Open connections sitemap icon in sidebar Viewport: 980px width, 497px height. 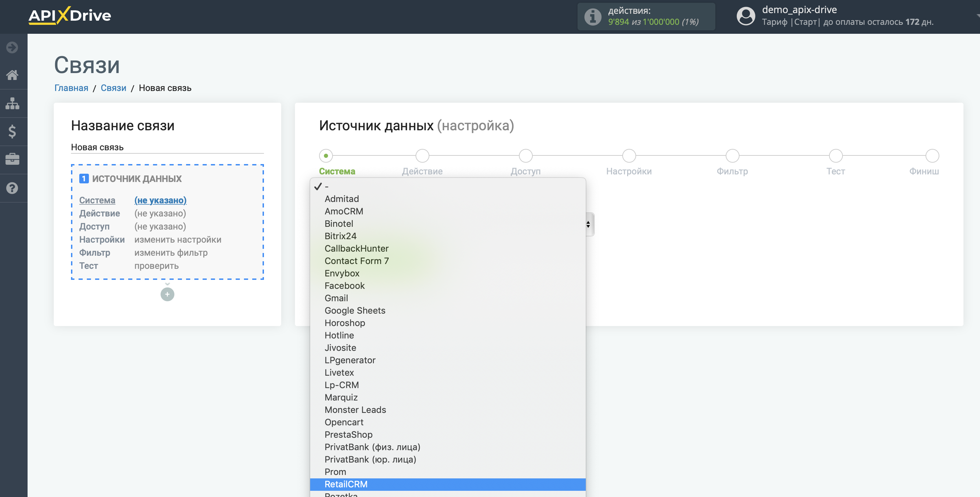coord(12,103)
